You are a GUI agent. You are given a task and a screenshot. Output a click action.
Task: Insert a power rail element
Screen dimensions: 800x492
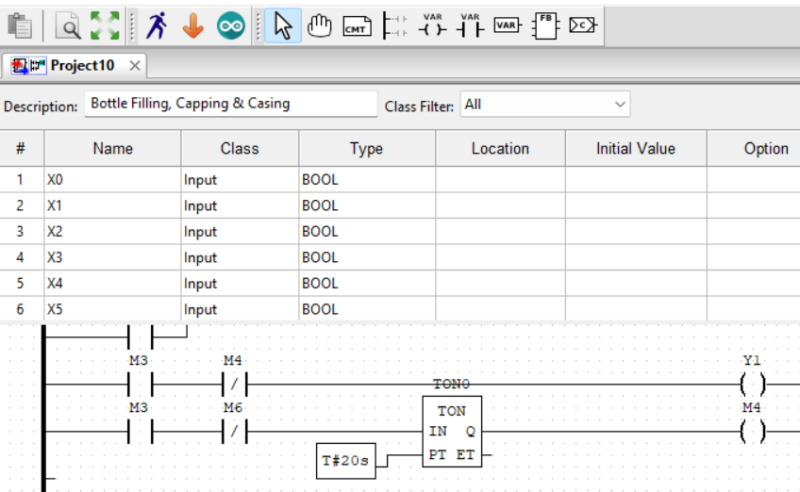point(394,26)
